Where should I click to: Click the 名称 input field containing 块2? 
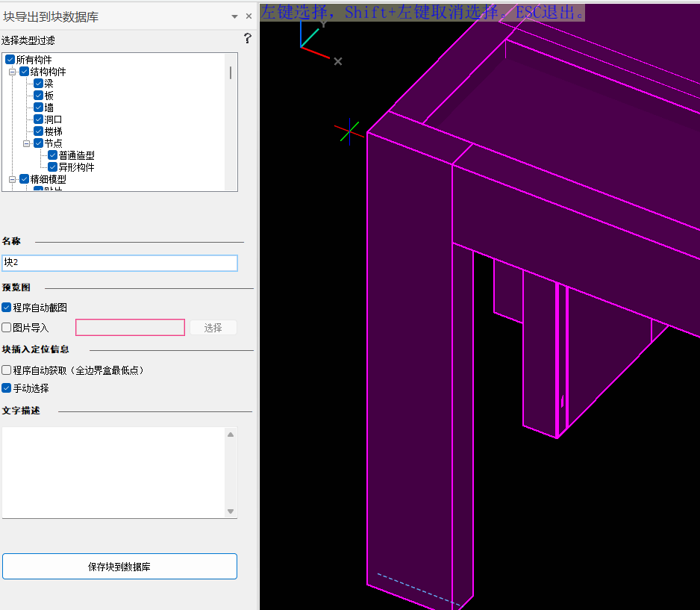tap(119, 263)
